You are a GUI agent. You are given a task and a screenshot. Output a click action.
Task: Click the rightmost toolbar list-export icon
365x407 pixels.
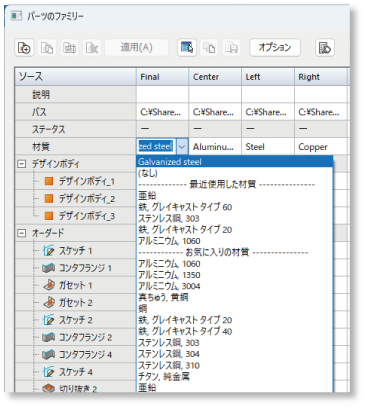pyautogui.click(x=325, y=48)
